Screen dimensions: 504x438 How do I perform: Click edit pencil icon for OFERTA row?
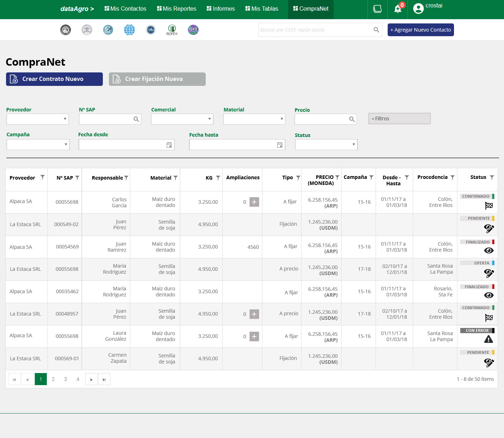click(x=489, y=273)
